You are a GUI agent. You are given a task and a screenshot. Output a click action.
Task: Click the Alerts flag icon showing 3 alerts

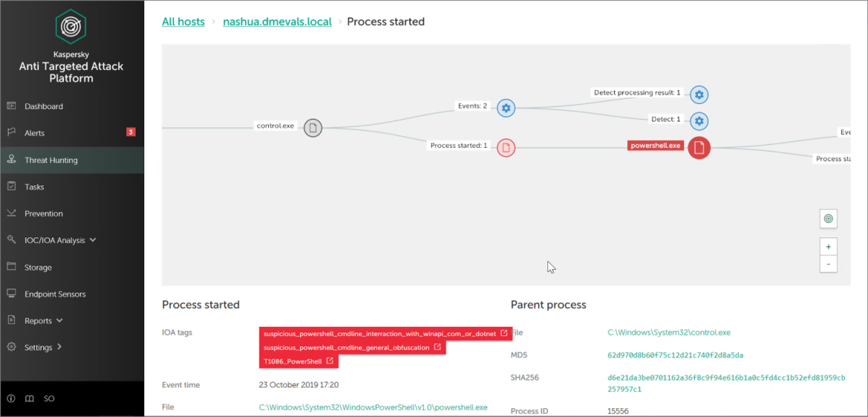click(x=12, y=132)
